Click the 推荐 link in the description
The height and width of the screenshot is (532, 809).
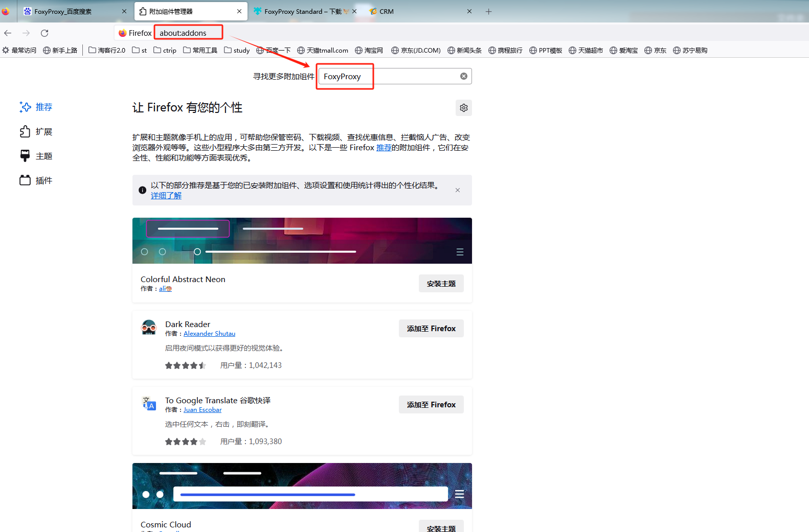(x=384, y=148)
